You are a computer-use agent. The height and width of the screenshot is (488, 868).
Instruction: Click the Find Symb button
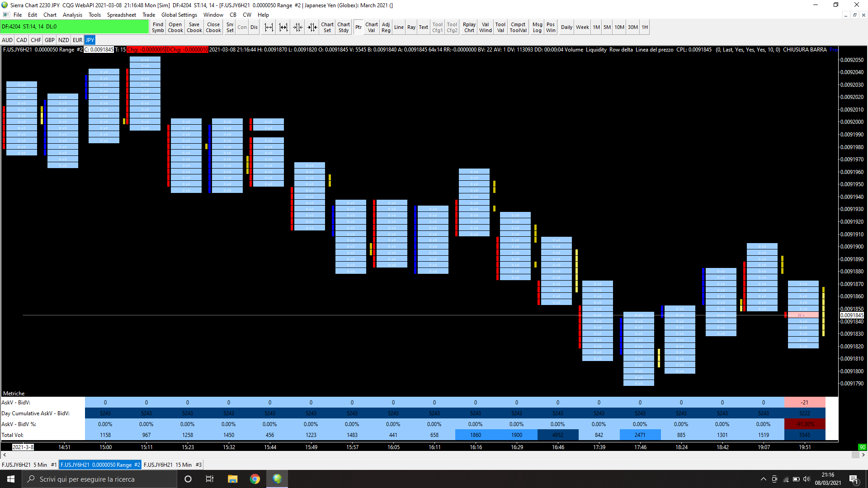pyautogui.click(x=158, y=27)
